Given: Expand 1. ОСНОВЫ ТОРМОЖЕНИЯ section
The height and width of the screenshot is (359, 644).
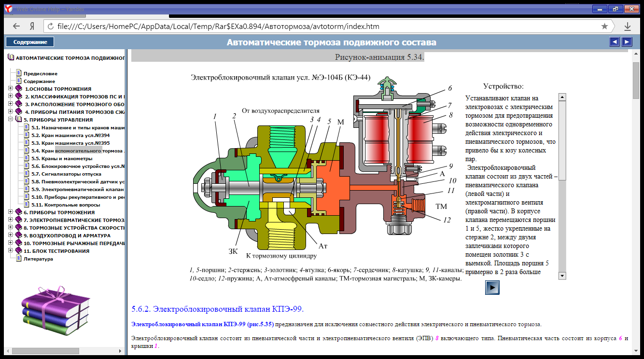Looking at the screenshot, I should tap(11, 89).
